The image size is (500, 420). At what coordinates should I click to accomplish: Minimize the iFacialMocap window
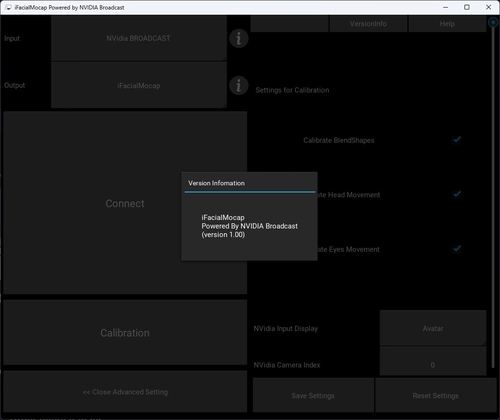[x=446, y=7]
